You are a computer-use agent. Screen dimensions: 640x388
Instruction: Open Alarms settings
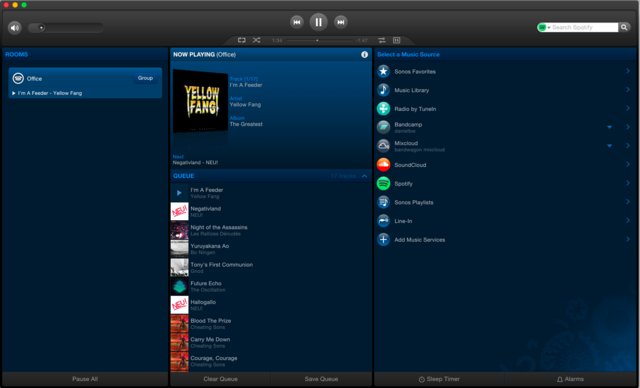[571, 379]
